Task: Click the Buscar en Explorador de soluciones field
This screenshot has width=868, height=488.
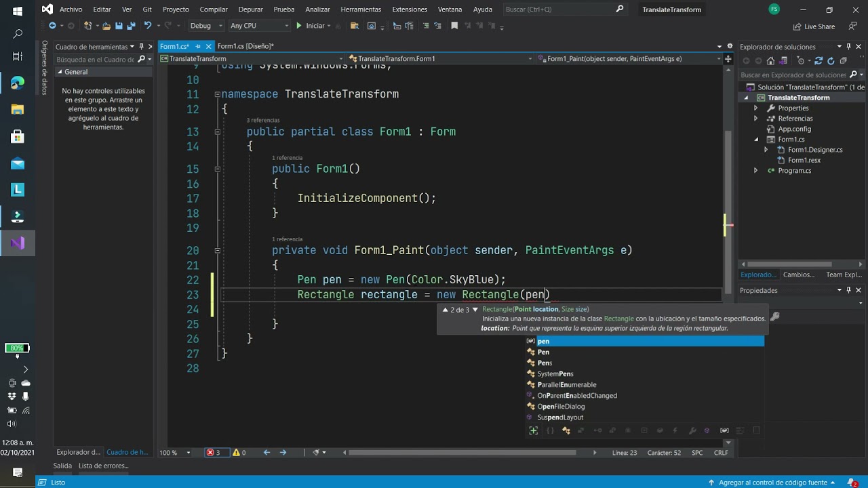Action: 793,75
